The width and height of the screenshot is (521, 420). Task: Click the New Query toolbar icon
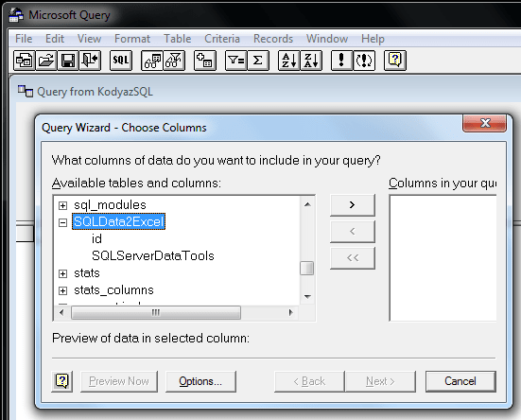(x=24, y=61)
